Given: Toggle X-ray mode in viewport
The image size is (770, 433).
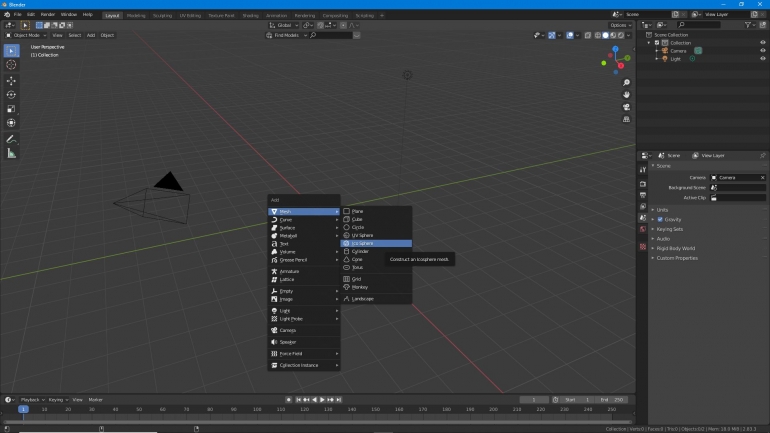Looking at the screenshot, I should click(x=588, y=35).
